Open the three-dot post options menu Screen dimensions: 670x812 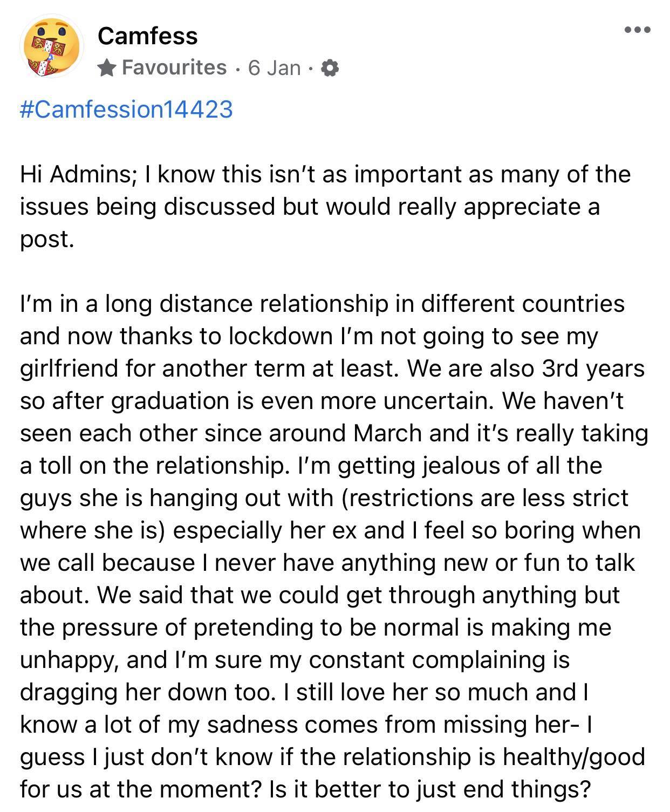point(638,30)
